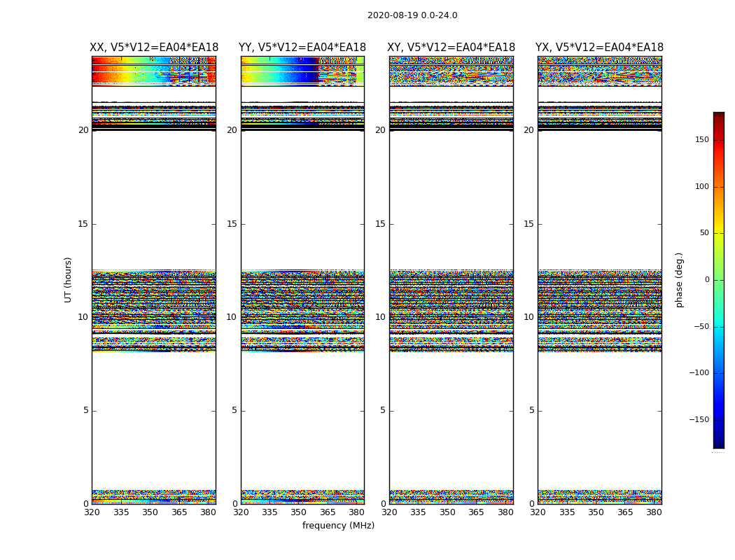Click the 20 hour tick of the XX plot

point(83,130)
